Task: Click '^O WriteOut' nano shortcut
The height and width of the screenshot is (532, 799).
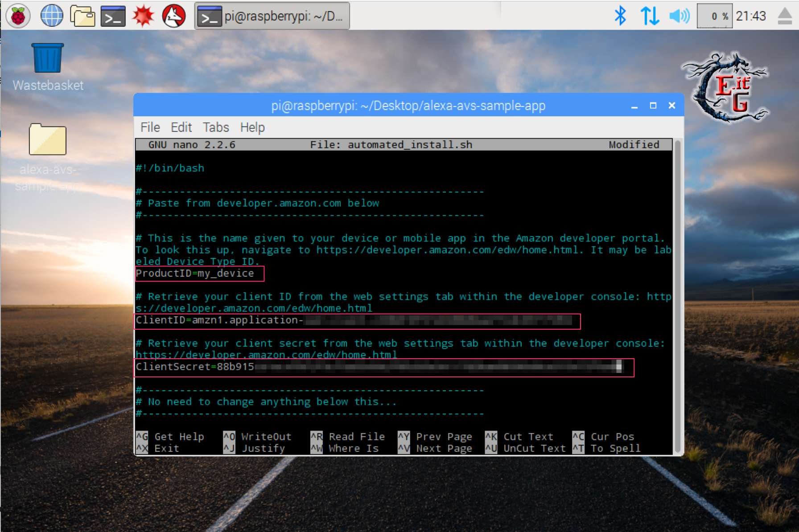Action: (x=257, y=437)
